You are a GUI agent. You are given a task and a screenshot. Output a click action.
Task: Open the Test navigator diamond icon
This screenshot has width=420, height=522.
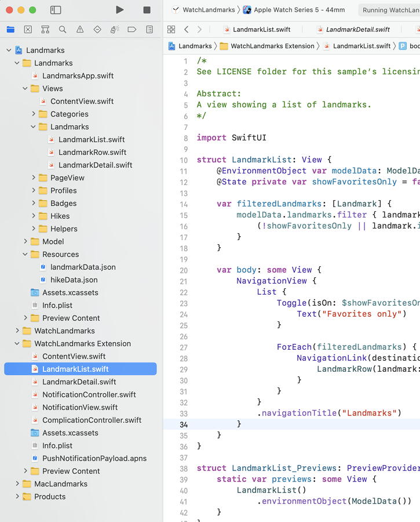[x=97, y=30]
